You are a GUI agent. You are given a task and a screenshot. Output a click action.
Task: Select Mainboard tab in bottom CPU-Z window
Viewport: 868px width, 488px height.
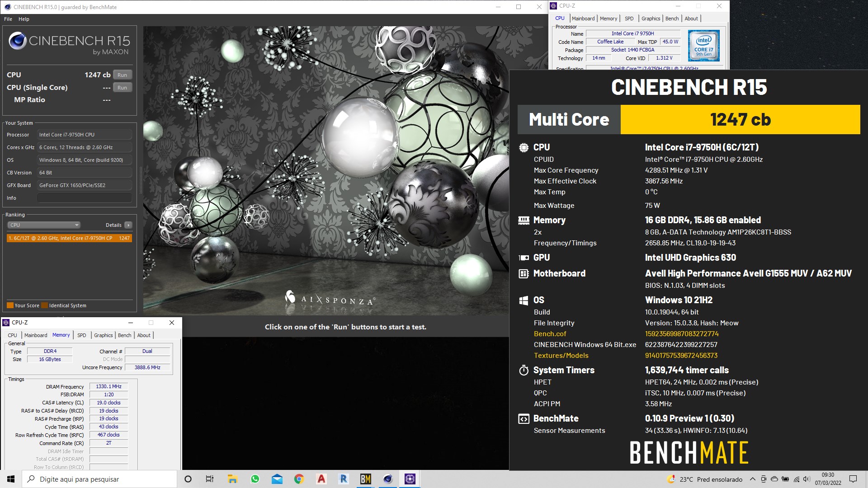click(x=36, y=335)
